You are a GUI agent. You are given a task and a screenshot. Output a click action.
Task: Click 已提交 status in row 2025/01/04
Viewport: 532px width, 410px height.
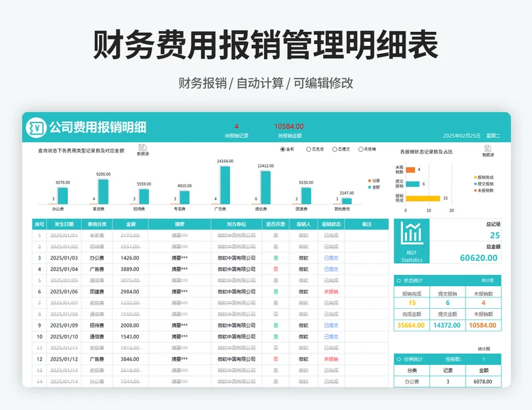[331, 270]
